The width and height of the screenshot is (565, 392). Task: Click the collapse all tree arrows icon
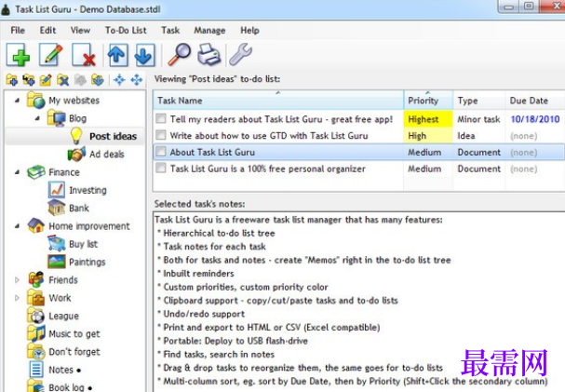[119, 80]
